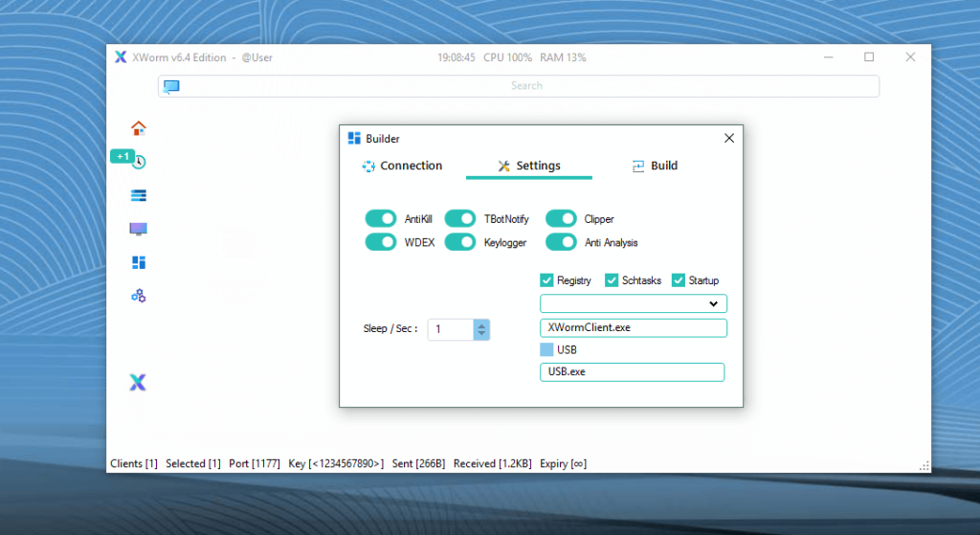Image resolution: width=980 pixels, height=535 pixels.
Task: Switch to the Connection tab
Action: pos(402,166)
